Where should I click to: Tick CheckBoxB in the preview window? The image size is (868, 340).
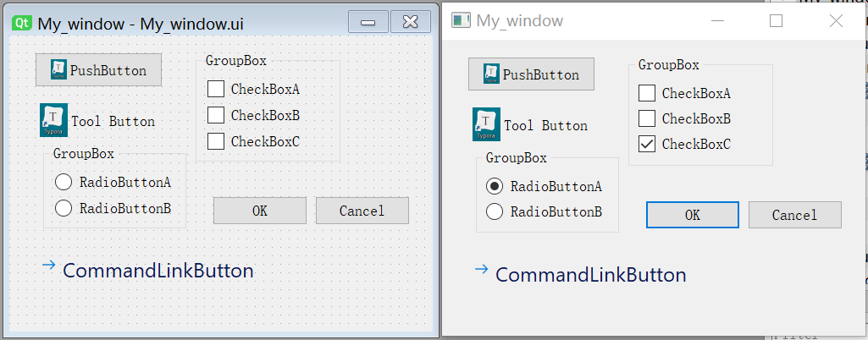(x=647, y=118)
